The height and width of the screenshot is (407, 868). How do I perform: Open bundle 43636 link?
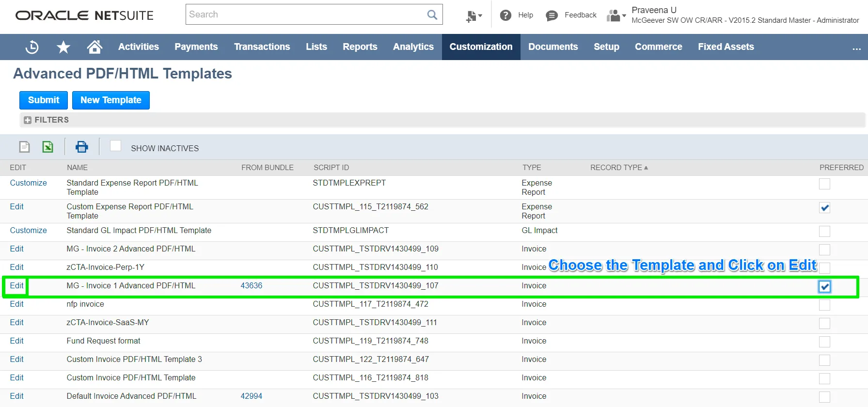coord(252,286)
